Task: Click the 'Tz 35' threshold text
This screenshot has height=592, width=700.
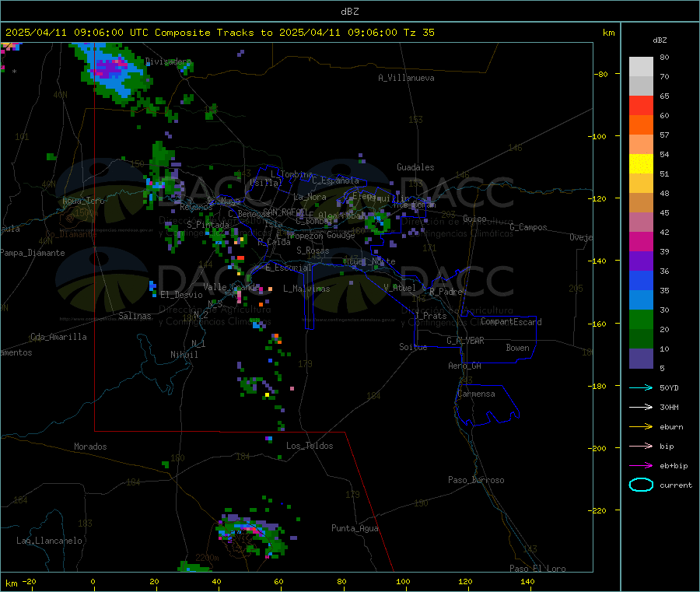Action: (418, 33)
